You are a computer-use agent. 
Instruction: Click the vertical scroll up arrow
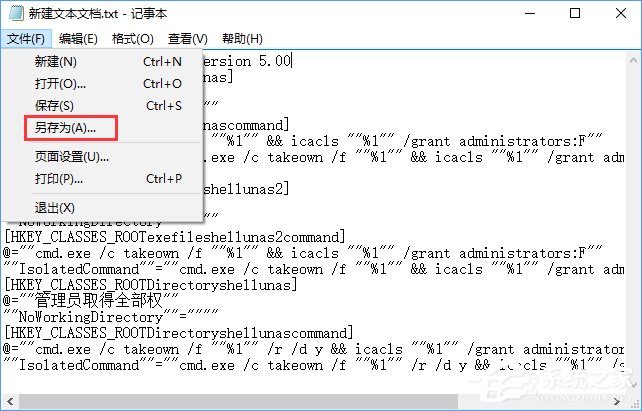pos(633,61)
